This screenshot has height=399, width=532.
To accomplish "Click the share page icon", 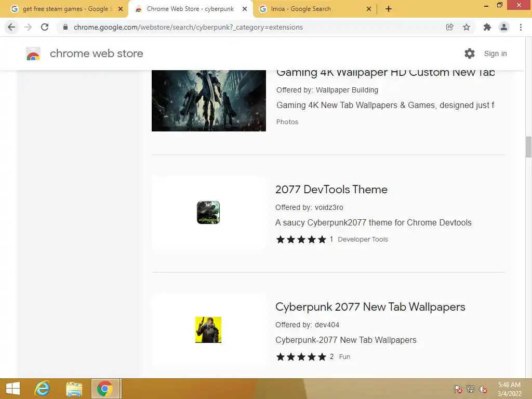I will (x=449, y=27).
